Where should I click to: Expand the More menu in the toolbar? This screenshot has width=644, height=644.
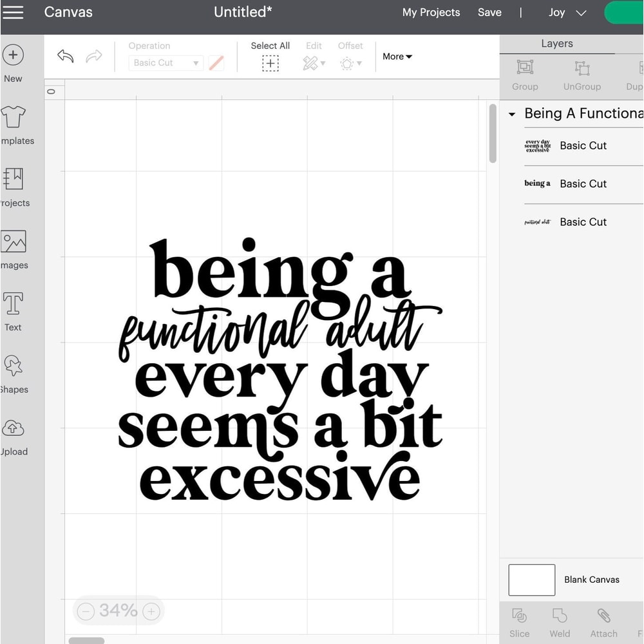pos(397,57)
